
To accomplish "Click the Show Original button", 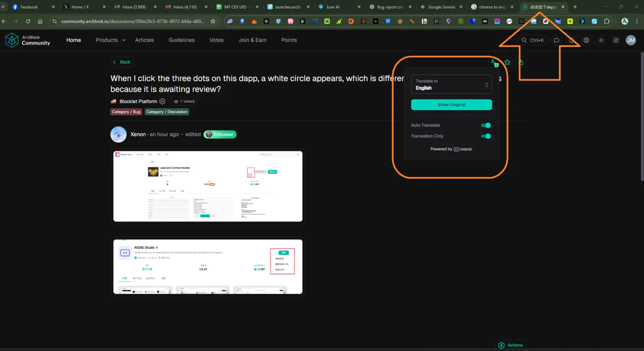I will [x=451, y=105].
